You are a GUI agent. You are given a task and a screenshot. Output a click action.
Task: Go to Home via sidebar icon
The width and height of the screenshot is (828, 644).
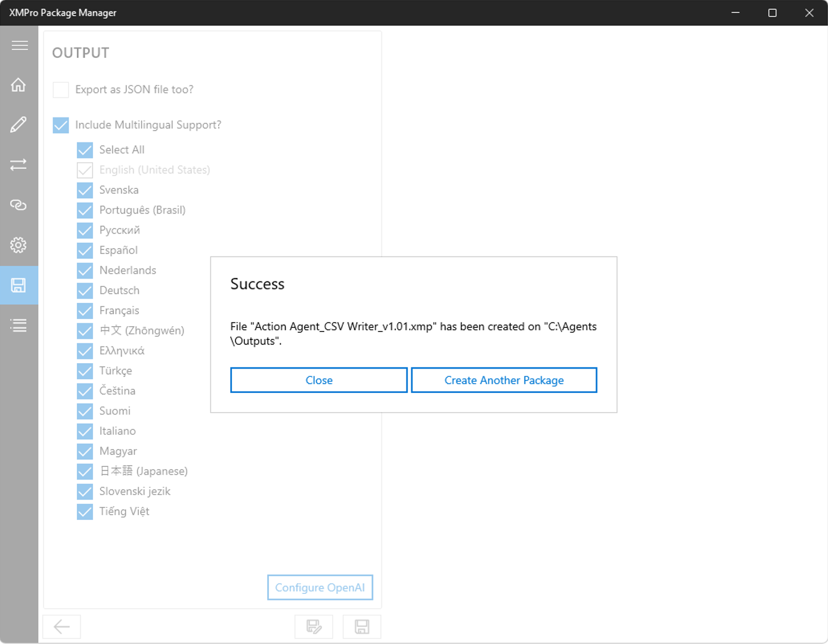[19, 85]
